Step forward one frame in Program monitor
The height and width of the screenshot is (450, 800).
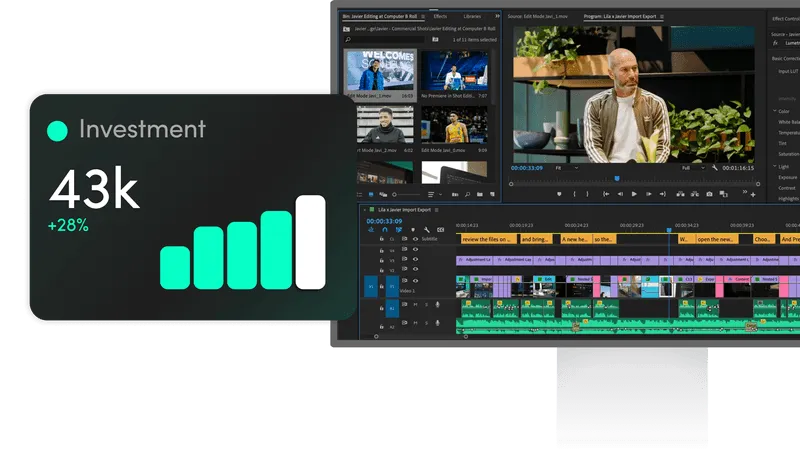click(648, 194)
